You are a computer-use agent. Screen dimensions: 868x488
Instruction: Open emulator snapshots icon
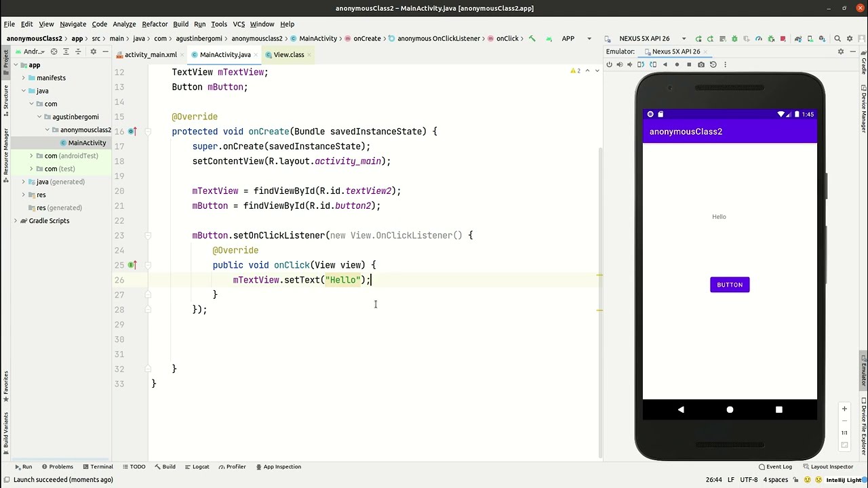[713, 64]
